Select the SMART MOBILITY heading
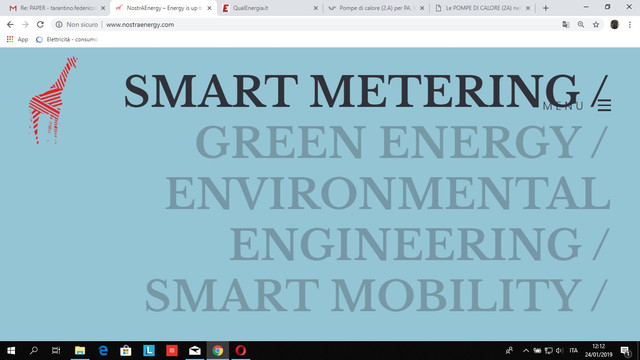640x360 pixels. 377,296
